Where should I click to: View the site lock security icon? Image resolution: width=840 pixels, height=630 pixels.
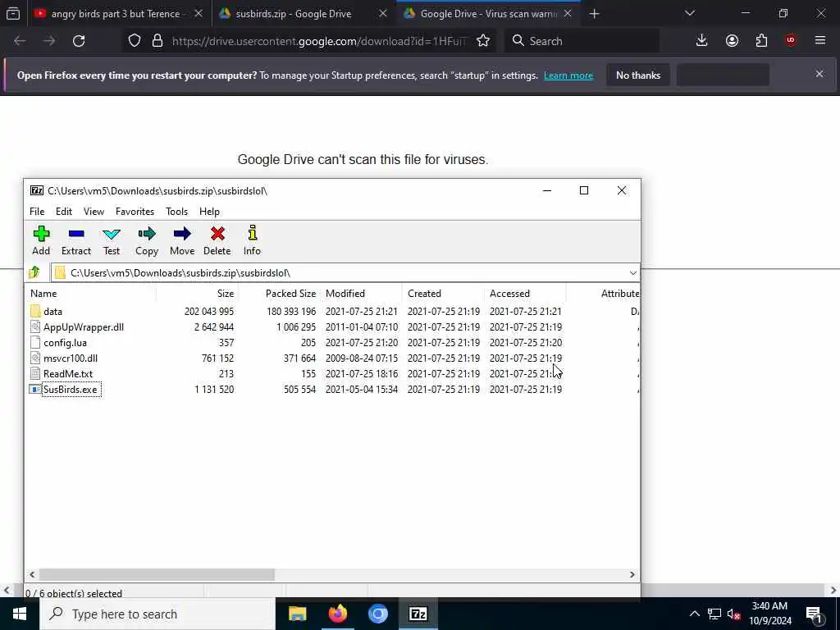pyautogui.click(x=157, y=41)
